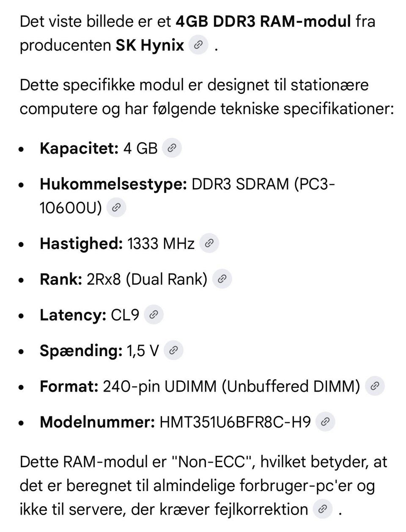Open the source link beside SK Hynix
Image resolution: width=406 pixels, height=532 pixels.
198,45
